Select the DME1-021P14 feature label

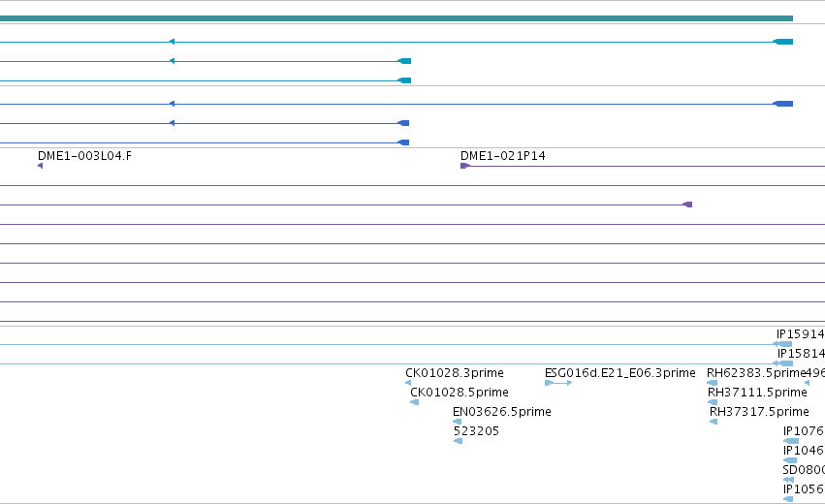tap(502, 156)
